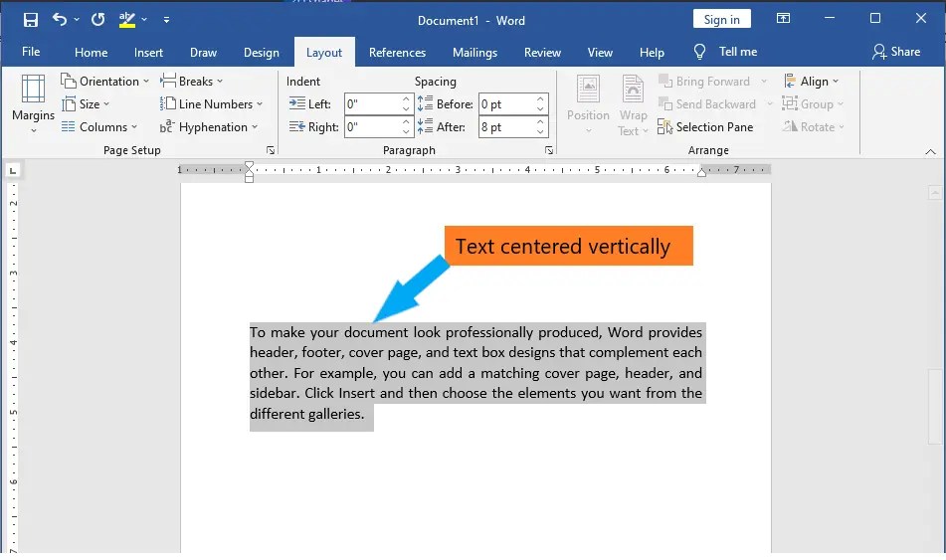Click the Spacing Before field
This screenshot has height=560, width=946.
pyautogui.click(x=506, y=103)
